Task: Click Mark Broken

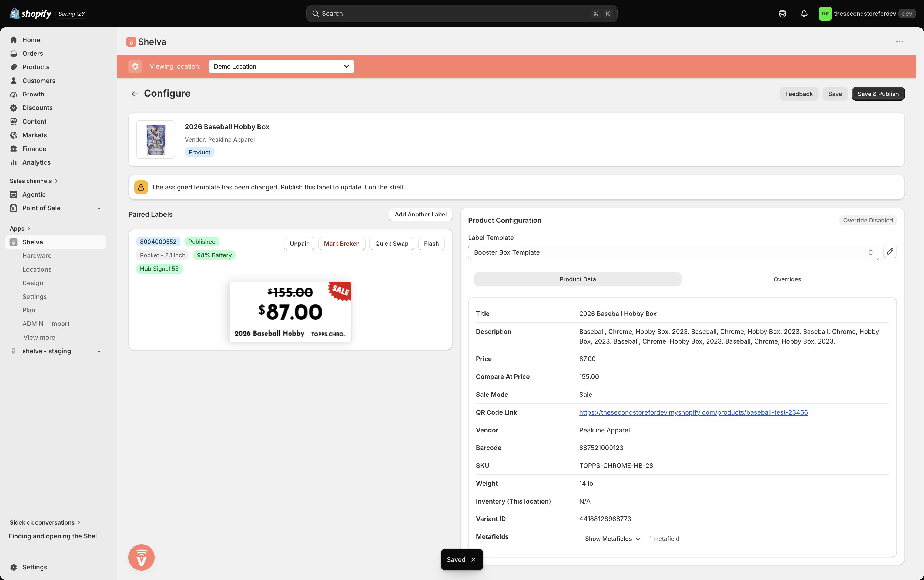Action: tap(341, 244)
